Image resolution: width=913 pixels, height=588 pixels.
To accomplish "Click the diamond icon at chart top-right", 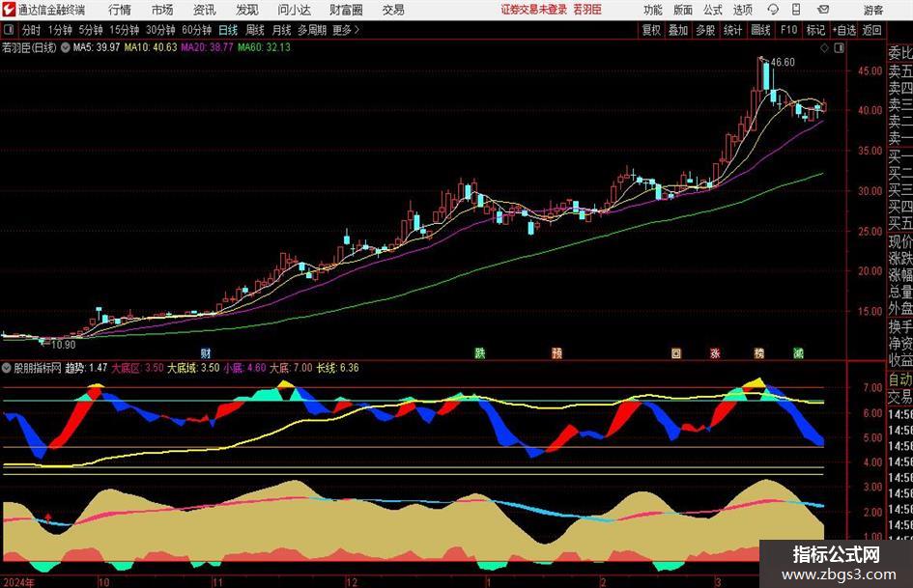I will 824,48.
